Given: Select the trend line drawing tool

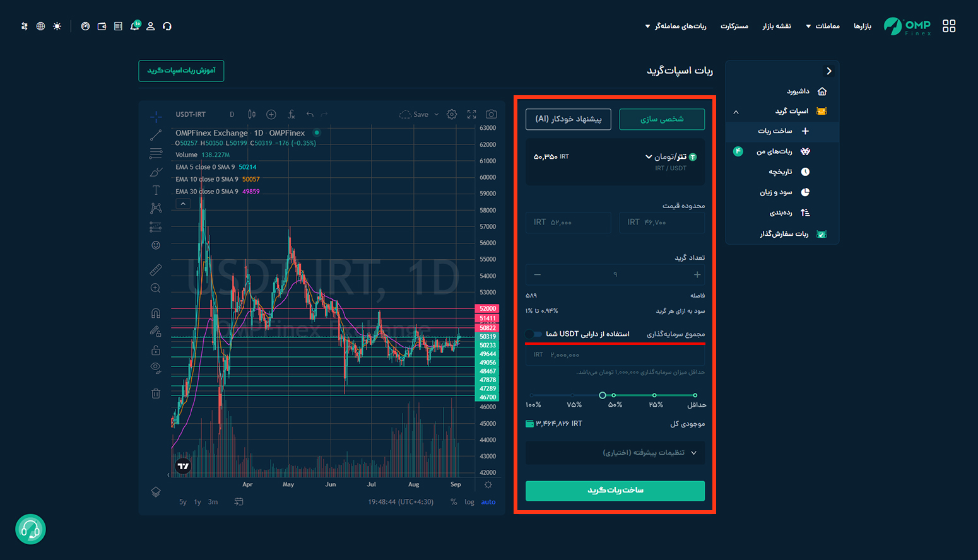Looking at the screenshot, I should tap(156, 135).
